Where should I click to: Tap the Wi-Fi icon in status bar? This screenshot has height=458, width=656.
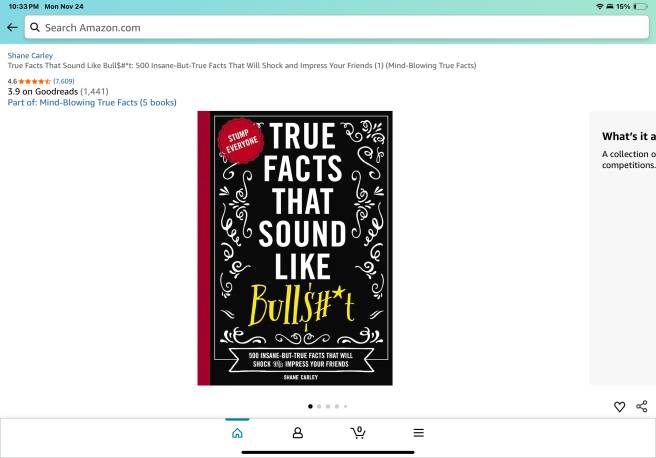point(599,6)
